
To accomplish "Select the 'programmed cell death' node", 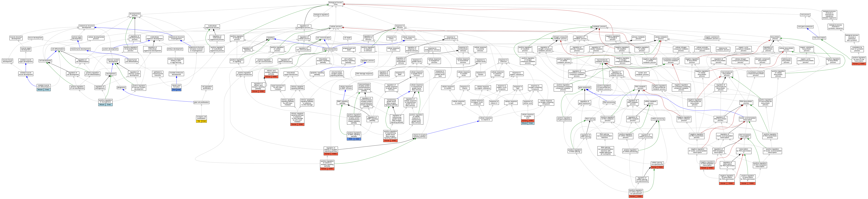I will (349, 49).
